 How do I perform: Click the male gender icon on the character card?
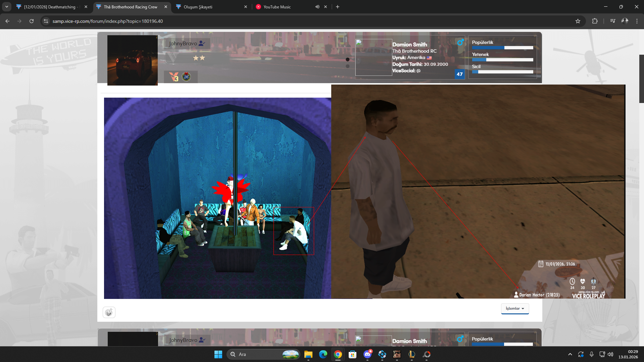click(x=460, y=42)
